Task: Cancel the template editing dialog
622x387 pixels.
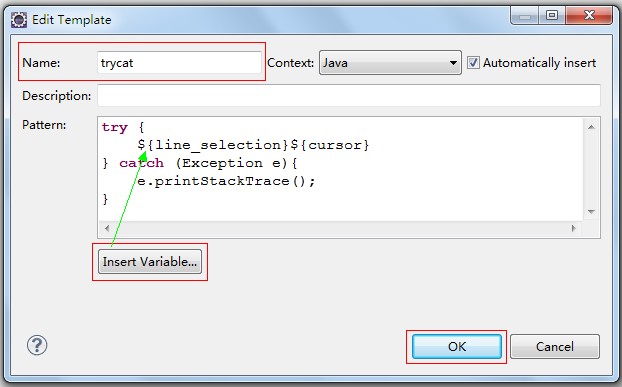Action: click(555, 347)
